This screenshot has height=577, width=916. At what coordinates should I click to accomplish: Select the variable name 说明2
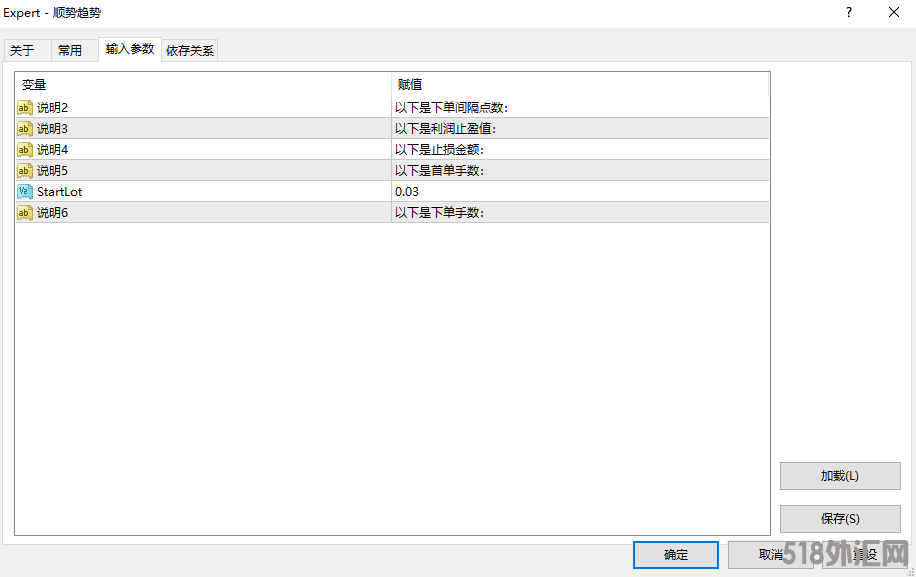[x=53, y=107]
